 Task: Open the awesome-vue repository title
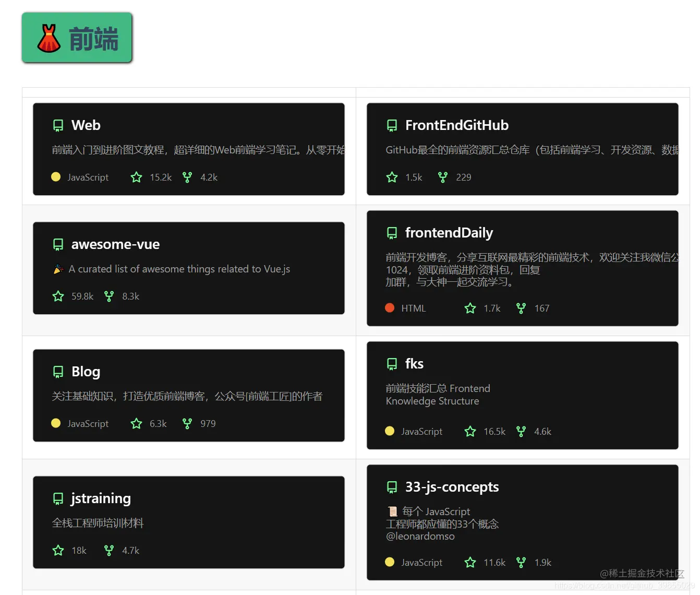tap(115, 244)
